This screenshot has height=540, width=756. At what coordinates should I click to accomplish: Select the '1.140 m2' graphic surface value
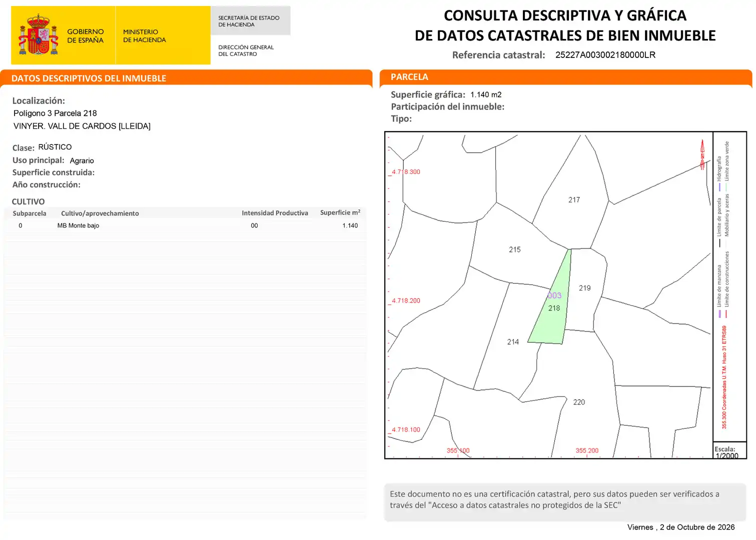(486, 94)
